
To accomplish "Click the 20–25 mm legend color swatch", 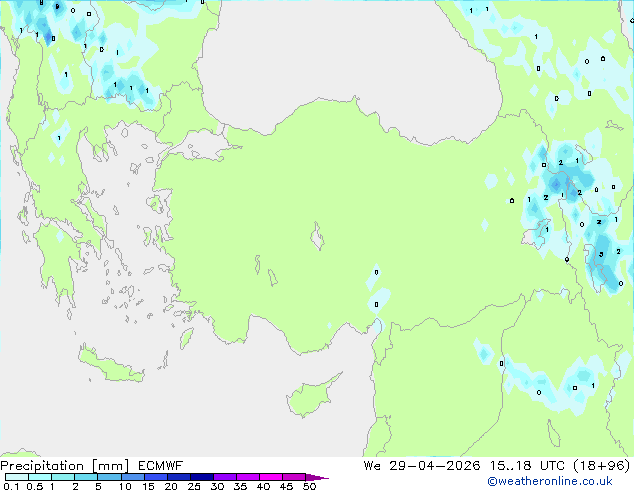I will pyautogui.click(x=178, y=477).
